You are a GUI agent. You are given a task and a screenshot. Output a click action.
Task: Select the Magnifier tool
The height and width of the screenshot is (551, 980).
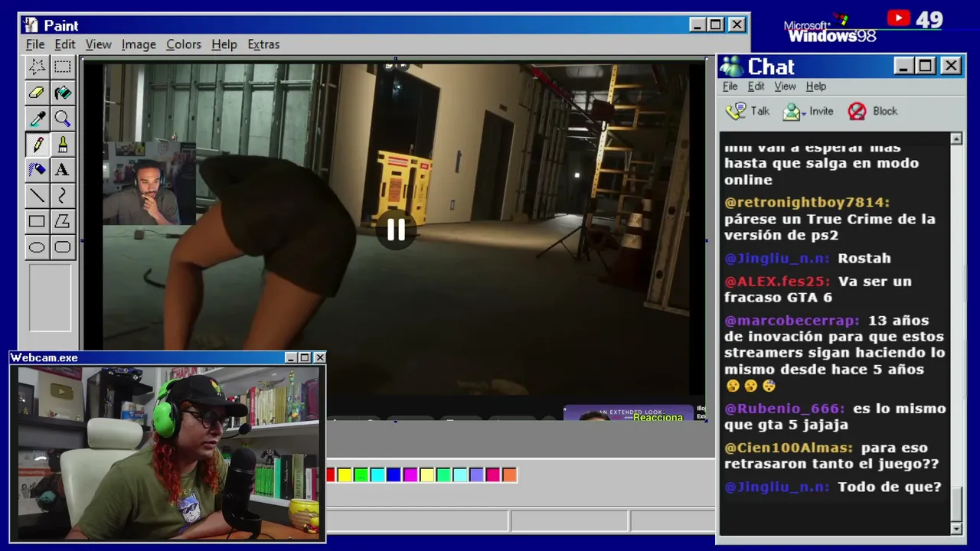pos(63,119)
